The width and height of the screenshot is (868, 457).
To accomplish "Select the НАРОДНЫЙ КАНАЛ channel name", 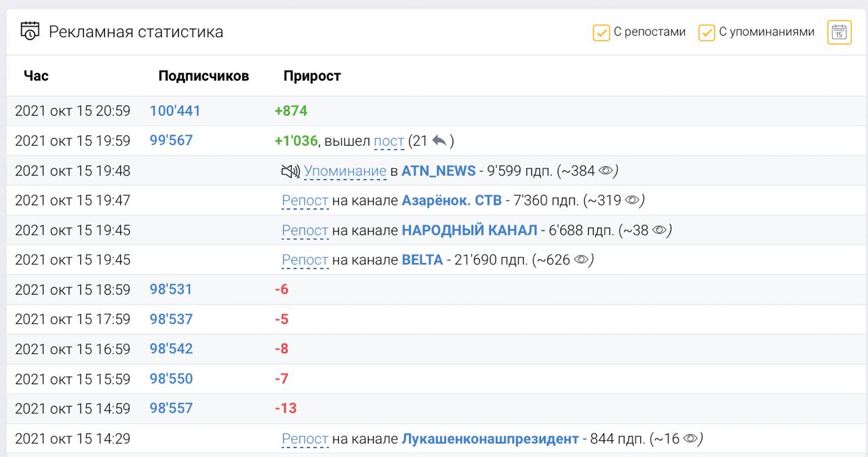I will tap(469, 230).
